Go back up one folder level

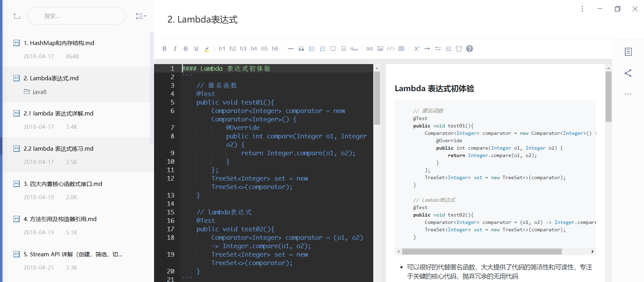click(17, 16)
